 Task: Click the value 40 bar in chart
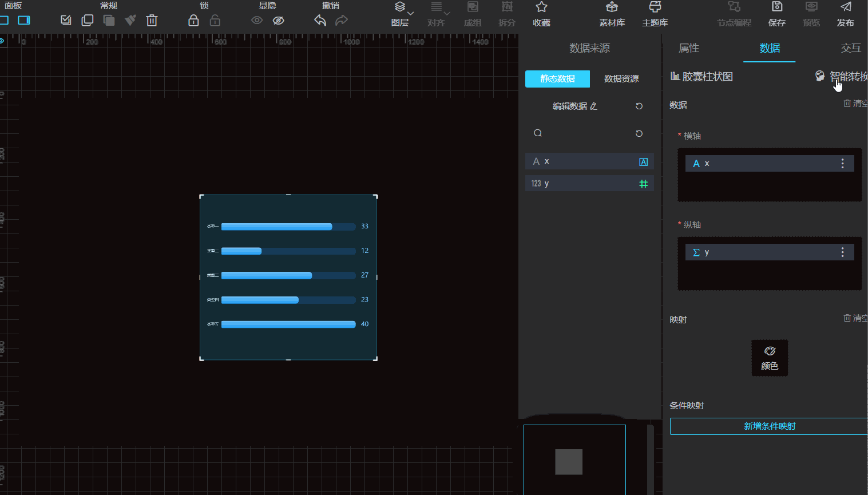288,324
